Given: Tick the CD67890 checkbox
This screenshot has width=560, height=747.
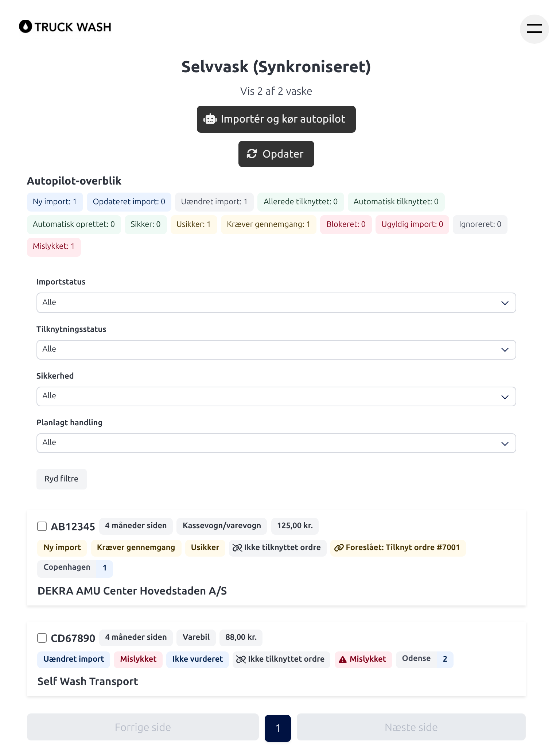Looking at the screenshot, I should (x=42, y=638).
